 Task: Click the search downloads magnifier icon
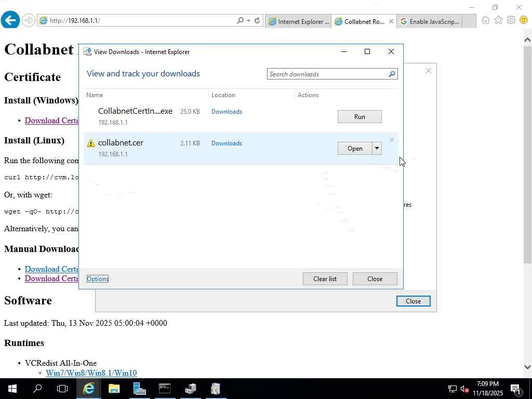click(x=392, y=74)
